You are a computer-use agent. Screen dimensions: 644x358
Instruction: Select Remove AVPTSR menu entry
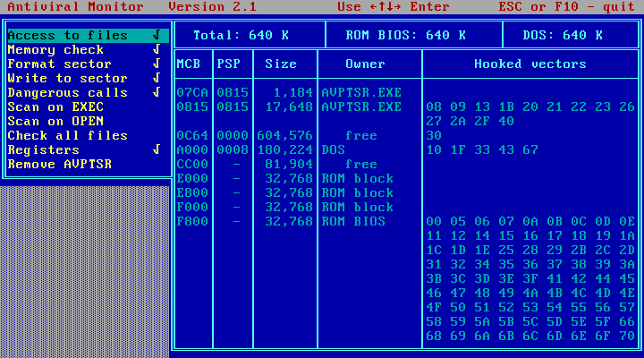click(x=59, y=165)
